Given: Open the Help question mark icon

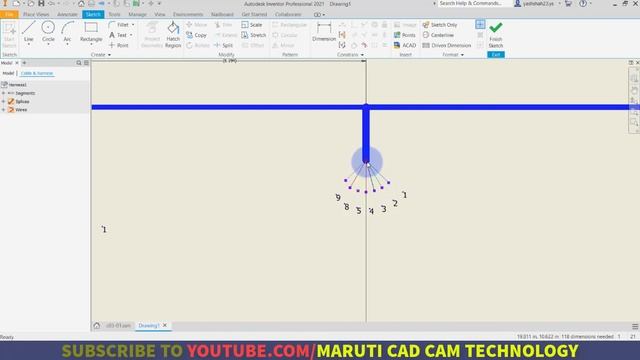Looking at the screenshot, I should [x=583, y=4].
